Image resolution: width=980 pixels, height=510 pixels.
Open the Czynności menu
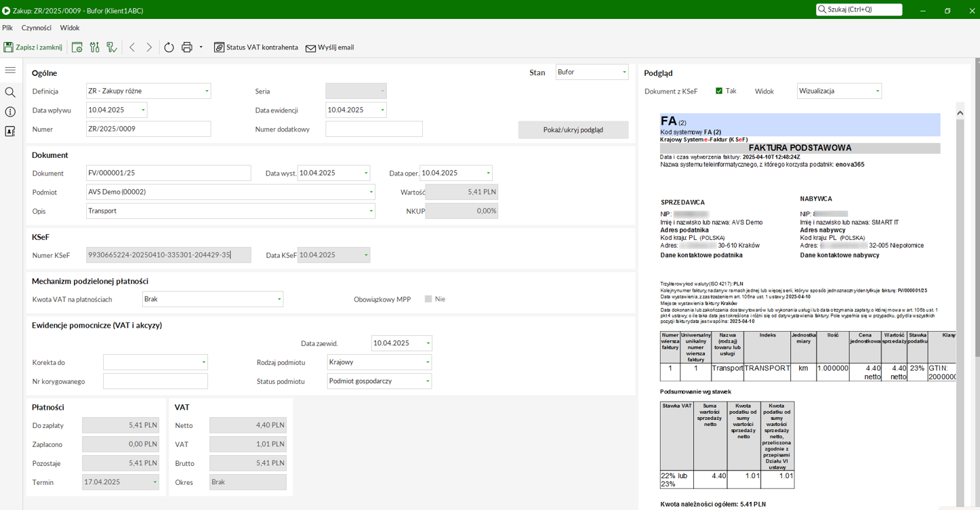[37, 28]
